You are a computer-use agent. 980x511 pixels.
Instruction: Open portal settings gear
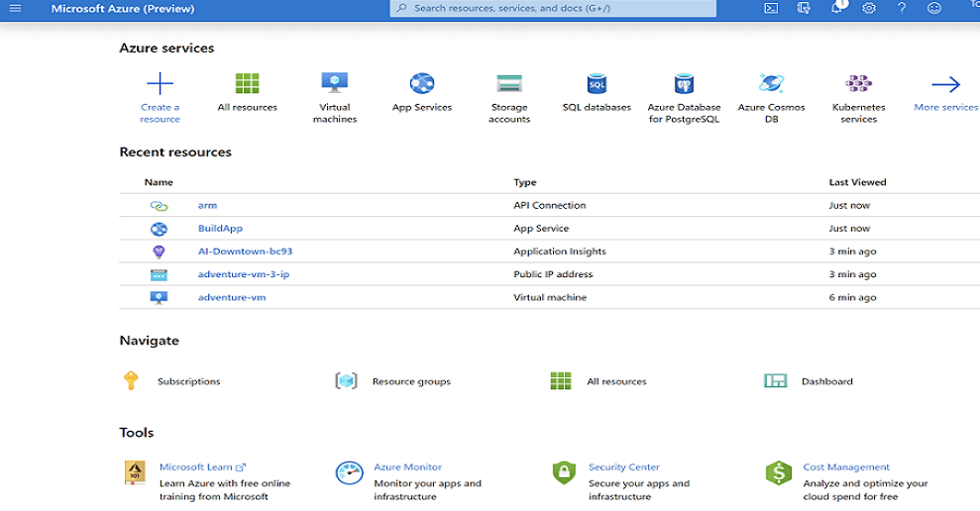coord(869,8)
